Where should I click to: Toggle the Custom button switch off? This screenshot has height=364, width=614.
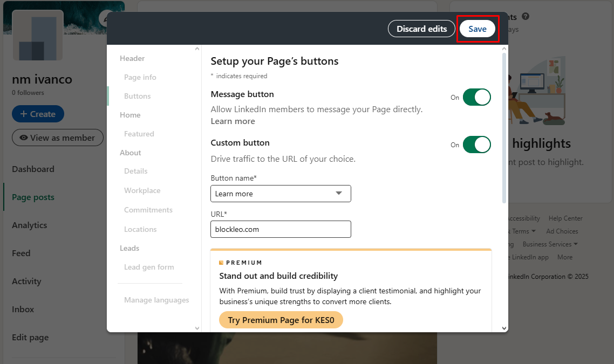click(476, 145)
